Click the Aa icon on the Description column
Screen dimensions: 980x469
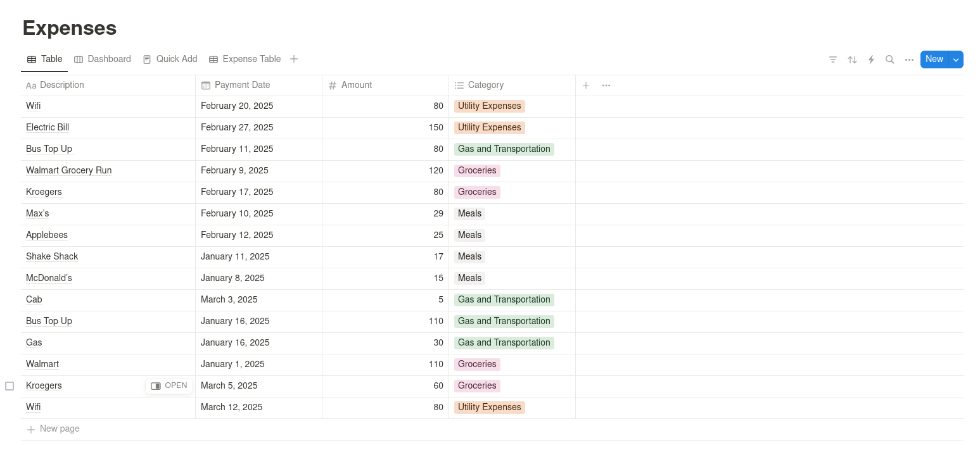31,85
